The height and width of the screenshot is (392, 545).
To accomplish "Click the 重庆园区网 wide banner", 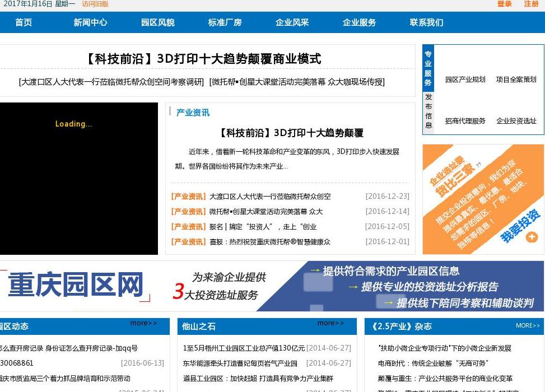I will click(272, 286).
